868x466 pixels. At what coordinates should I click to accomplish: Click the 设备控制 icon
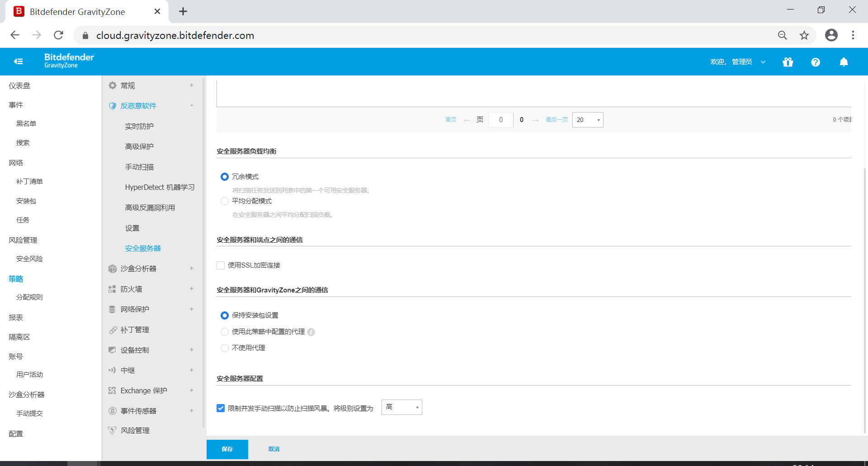coord(112,350)
